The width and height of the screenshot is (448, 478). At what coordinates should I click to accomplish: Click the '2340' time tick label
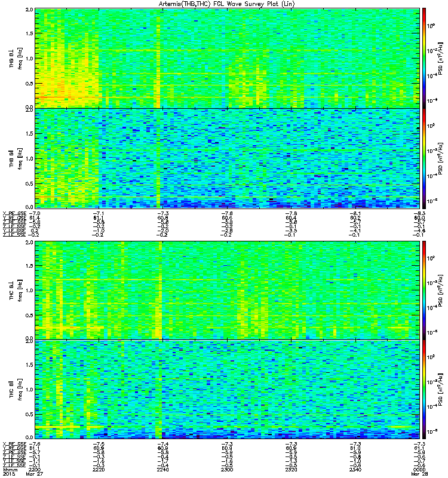point(355,470)
